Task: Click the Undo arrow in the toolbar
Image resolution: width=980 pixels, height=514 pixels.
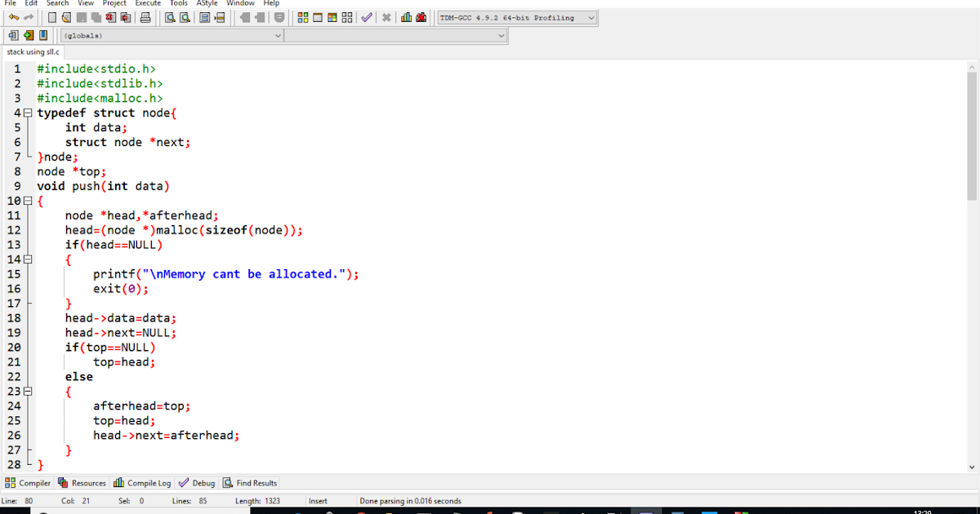Action: [x=13, y=17]
